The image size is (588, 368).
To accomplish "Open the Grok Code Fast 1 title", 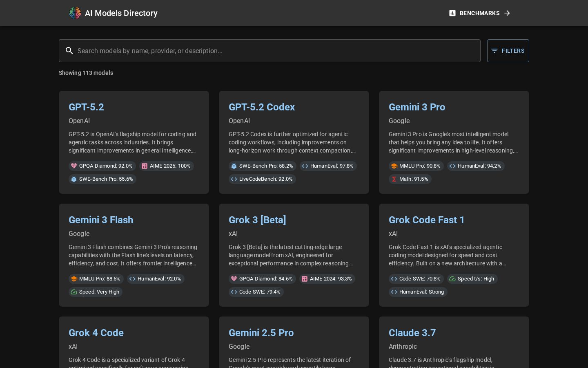I will [427, 220].
